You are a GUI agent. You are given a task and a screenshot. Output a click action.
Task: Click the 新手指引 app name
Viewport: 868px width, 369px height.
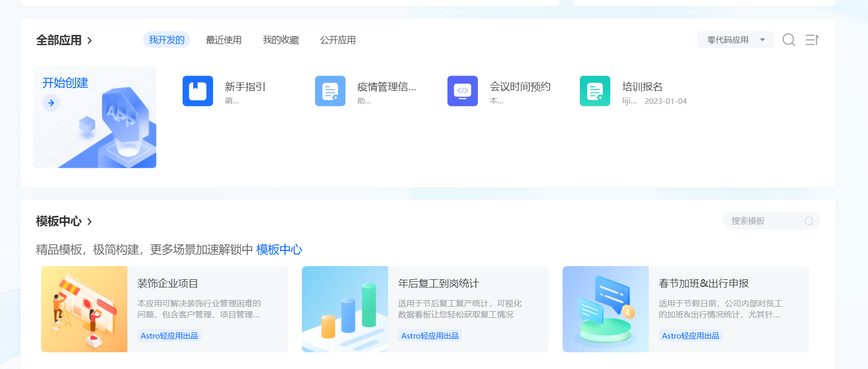(245, 87)
